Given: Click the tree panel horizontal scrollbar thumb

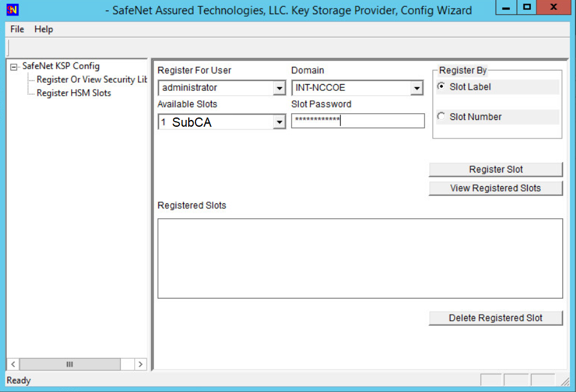Looking at the screenshot, I should coord(69,364).
